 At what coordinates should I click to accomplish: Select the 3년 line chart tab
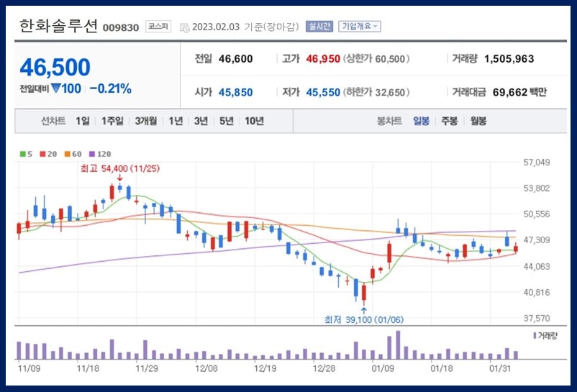click(201, 121)
